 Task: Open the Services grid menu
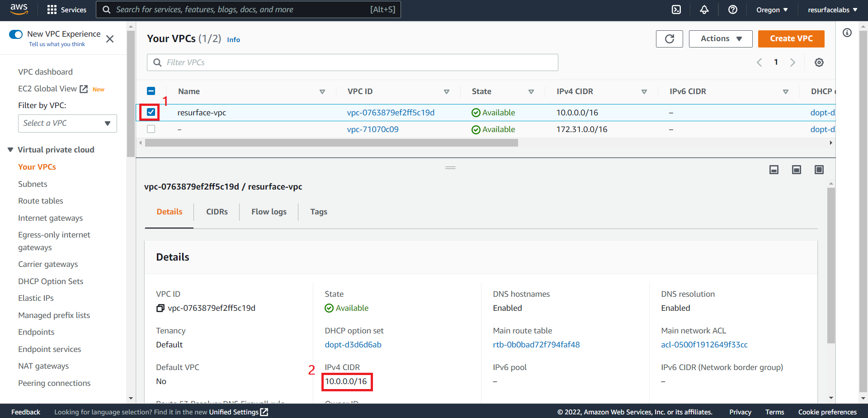click(66, 9)
